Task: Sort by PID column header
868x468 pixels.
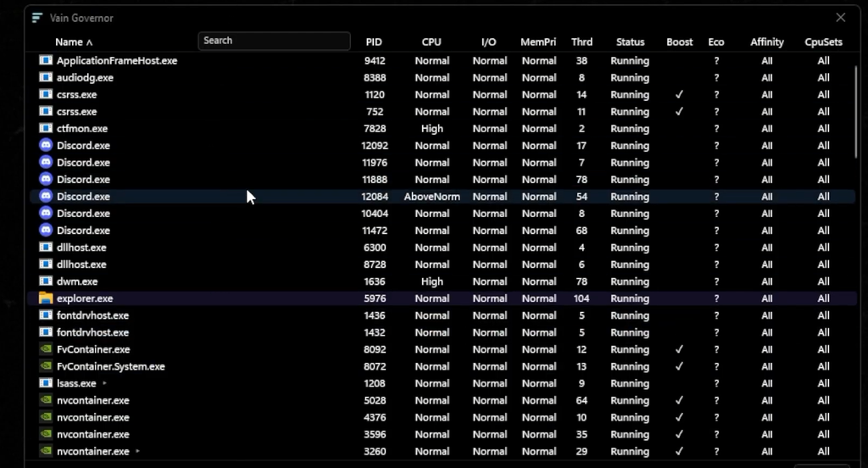Action: click(x=374, y=42)
